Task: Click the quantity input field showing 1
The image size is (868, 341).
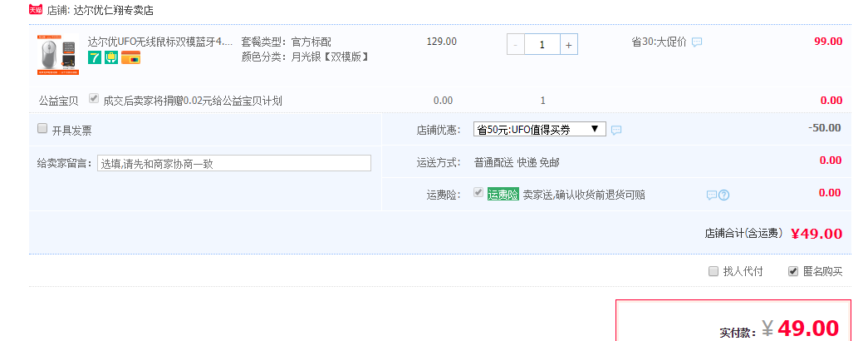Action: pyautogui.click(x=542, y=45)
